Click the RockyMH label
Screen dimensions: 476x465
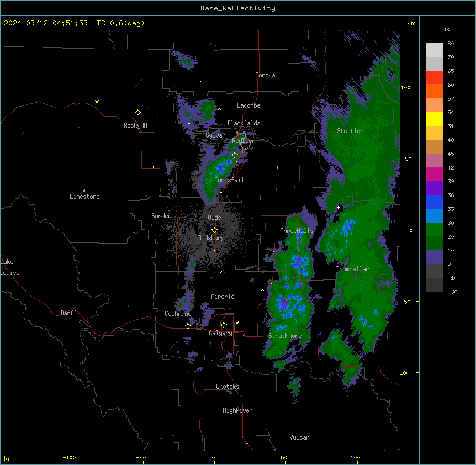[135, 125]
